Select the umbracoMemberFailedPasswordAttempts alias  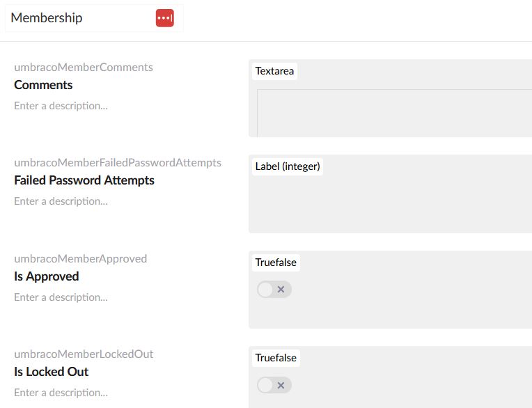point(118,163)
